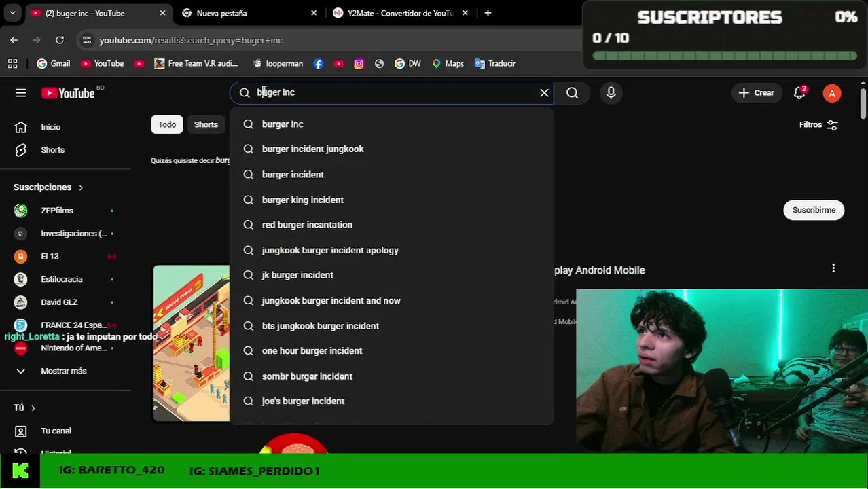Viewport: 868px width, 489px height.
Task: Choose the burger inc suggestion
Action: click(392, 124)
